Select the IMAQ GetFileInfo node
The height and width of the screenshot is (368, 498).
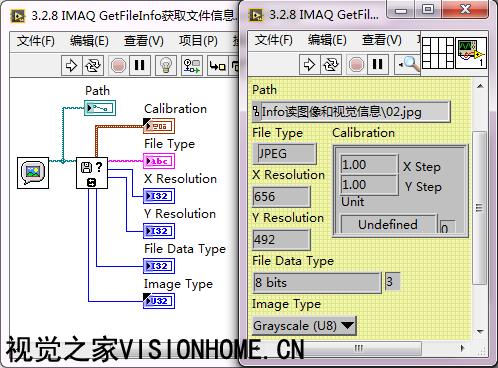click(x=92, y=173)
